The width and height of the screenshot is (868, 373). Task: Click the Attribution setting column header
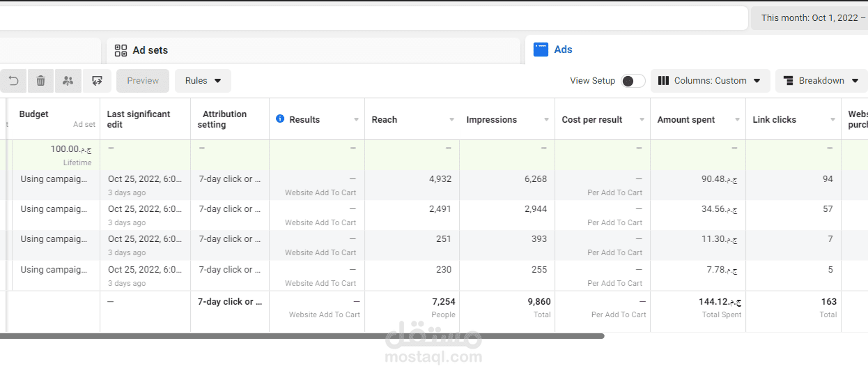click(x=222, y=119)
